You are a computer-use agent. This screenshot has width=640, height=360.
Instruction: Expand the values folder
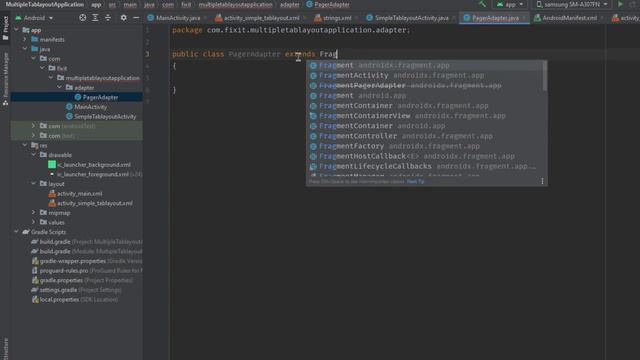click(33, 222)
